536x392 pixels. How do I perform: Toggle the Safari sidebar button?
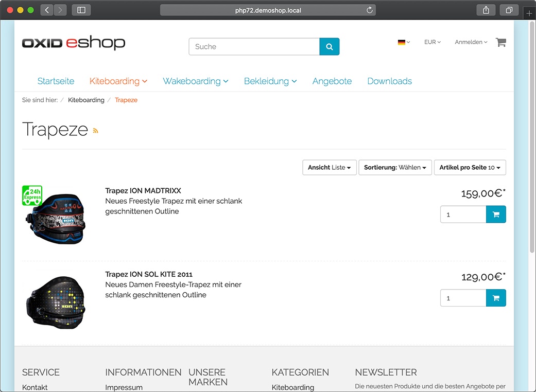click(81, 10)
